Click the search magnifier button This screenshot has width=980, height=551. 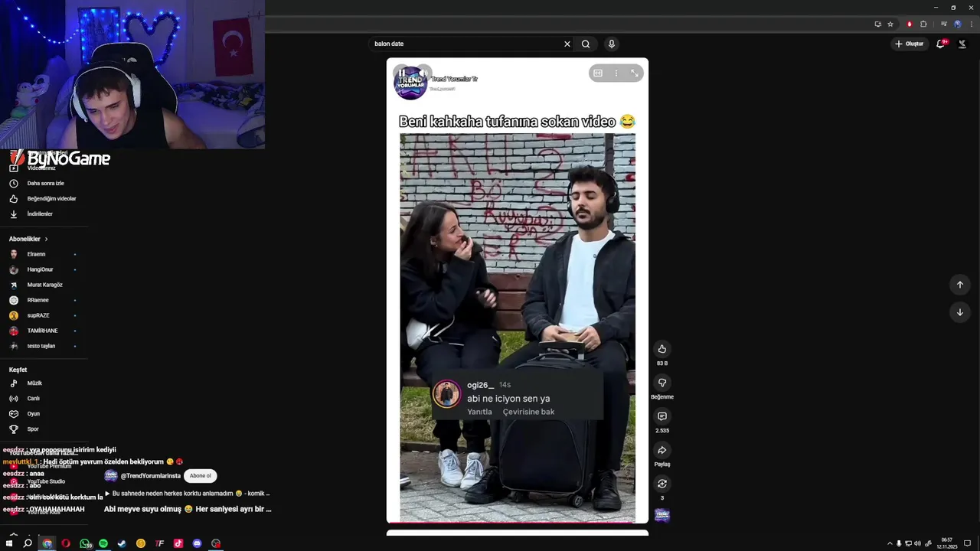[586, 44]
